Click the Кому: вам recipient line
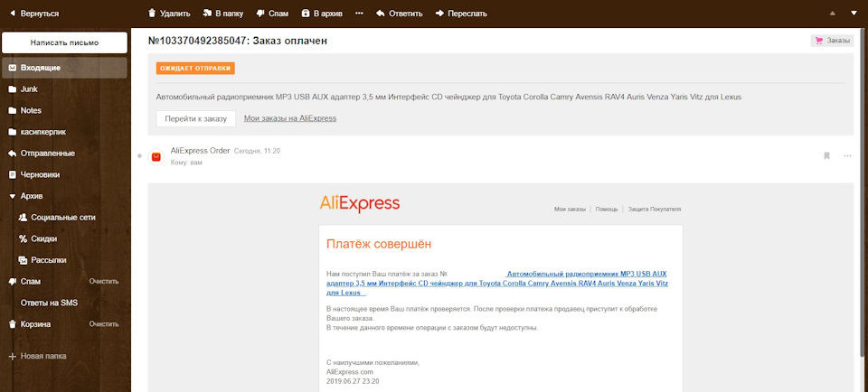 click(x=186, y=163)
